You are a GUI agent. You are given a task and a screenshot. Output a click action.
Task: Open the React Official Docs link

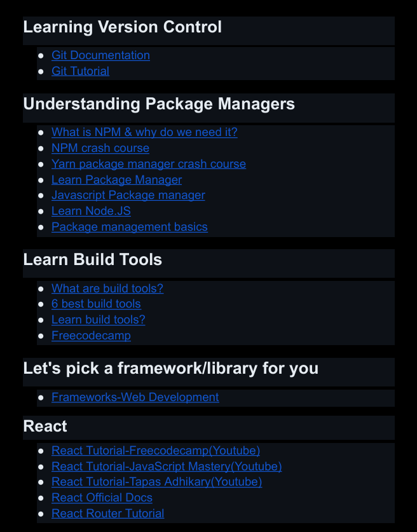(x=102, y=498)
